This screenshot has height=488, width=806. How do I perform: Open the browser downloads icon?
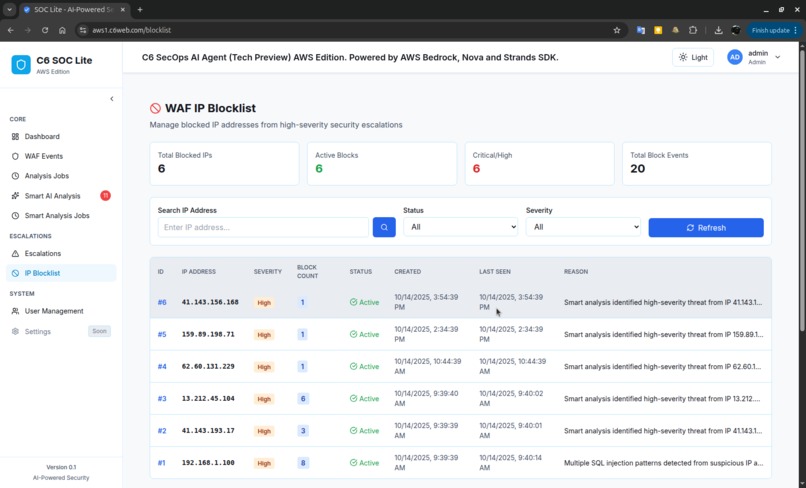719,30
